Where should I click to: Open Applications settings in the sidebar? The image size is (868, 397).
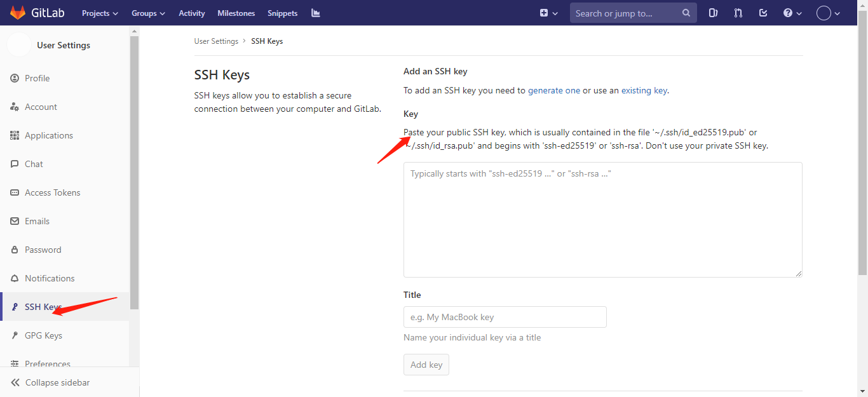[65, 135]
